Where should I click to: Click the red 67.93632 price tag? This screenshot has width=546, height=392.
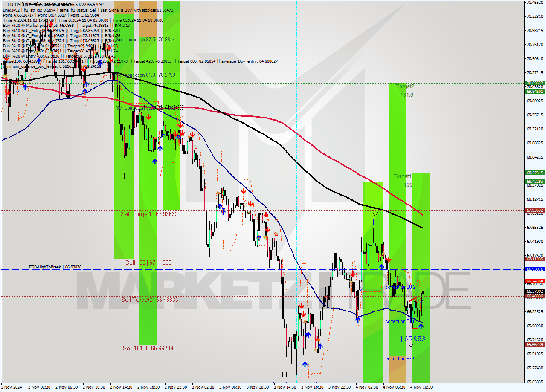tap(534, 210)
